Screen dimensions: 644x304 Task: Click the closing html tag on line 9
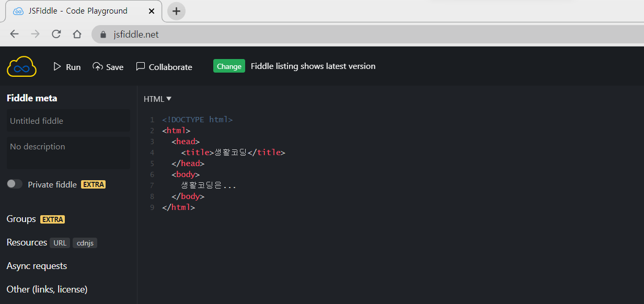[x=178, y=207]
